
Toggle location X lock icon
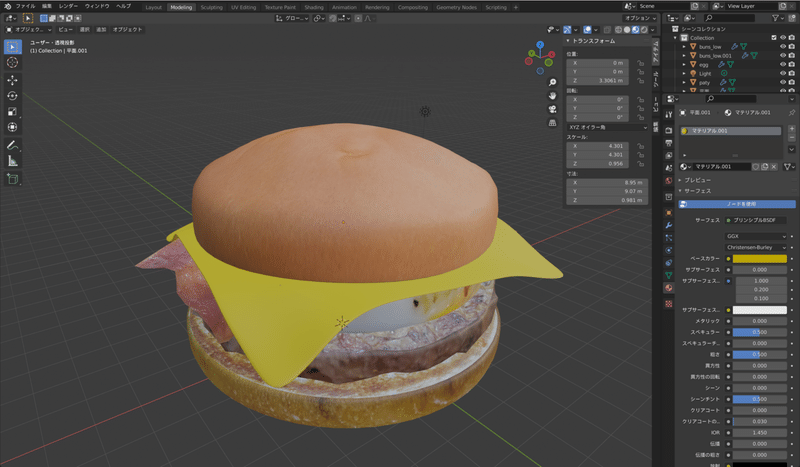(x=640, y=63)
